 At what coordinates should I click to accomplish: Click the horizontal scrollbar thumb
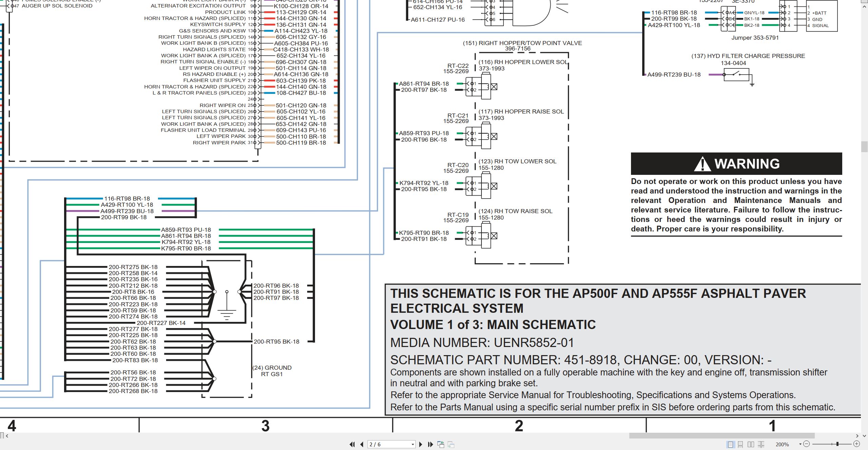tap(722, 436)
